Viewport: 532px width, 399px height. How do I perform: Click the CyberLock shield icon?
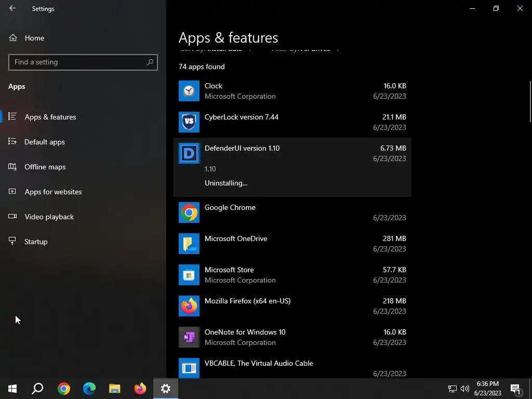pos(189,122)
